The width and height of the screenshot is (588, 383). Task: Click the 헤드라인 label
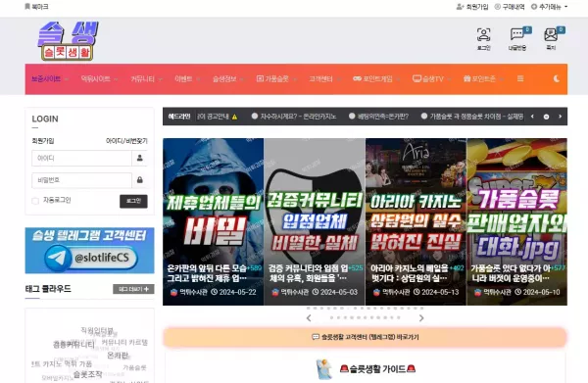tap(179, 117)
